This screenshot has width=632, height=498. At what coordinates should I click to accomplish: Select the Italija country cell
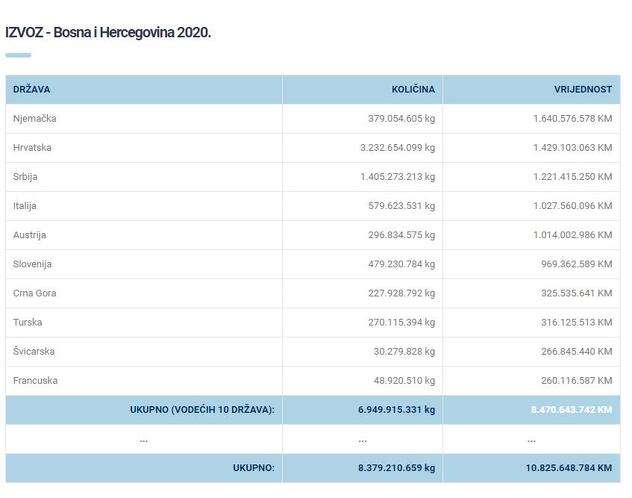25,206
